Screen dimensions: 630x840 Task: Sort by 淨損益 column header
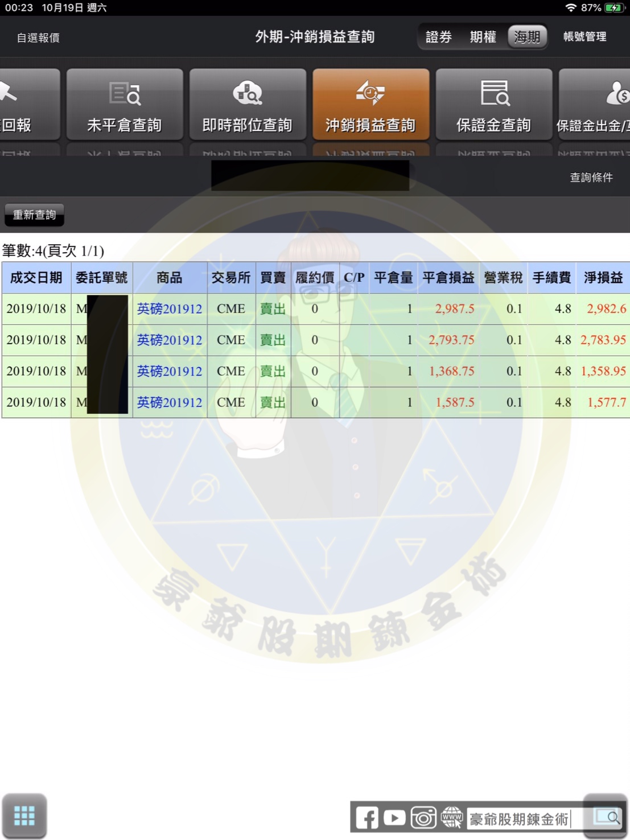click(x=603, y=278)
